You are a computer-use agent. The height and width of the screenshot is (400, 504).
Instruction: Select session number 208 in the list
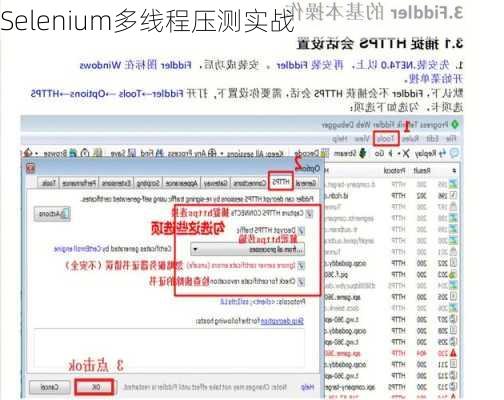tap(392, 331)
